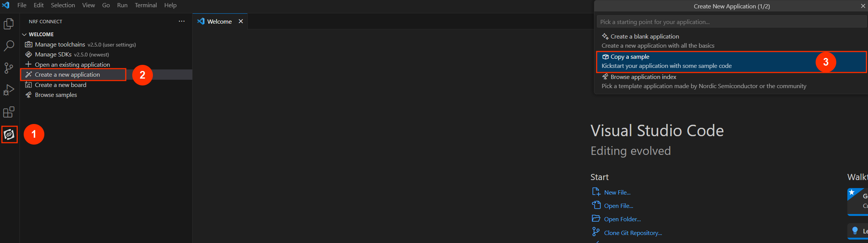
Task: Click the Open Folder link
Action: 622,219
